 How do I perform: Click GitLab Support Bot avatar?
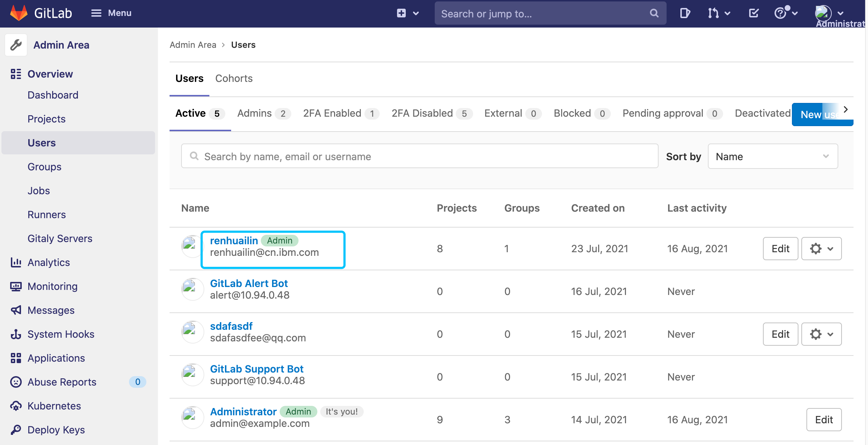(x=192, y=375)
